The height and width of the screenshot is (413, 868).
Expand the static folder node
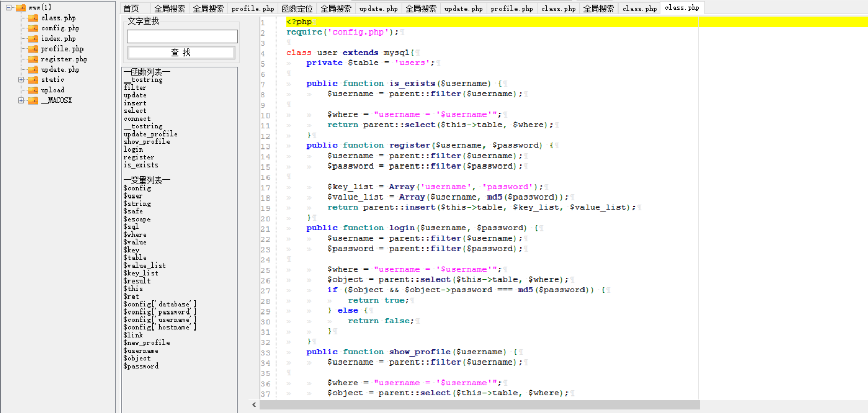[21, 79]
